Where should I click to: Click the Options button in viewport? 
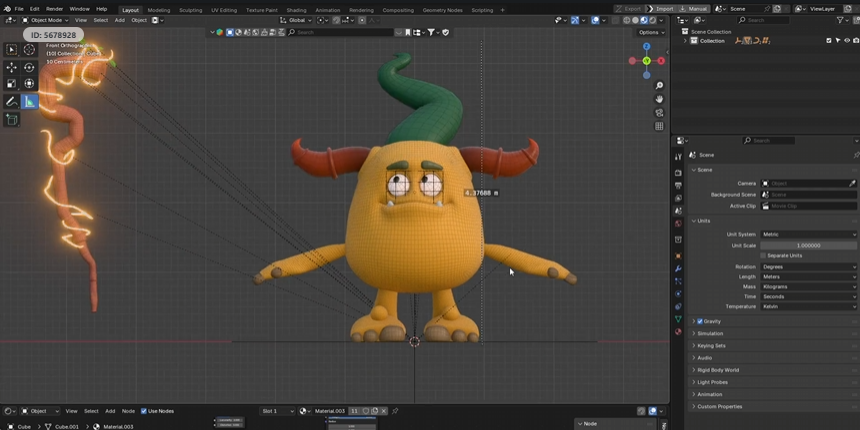tap(650, 32)
